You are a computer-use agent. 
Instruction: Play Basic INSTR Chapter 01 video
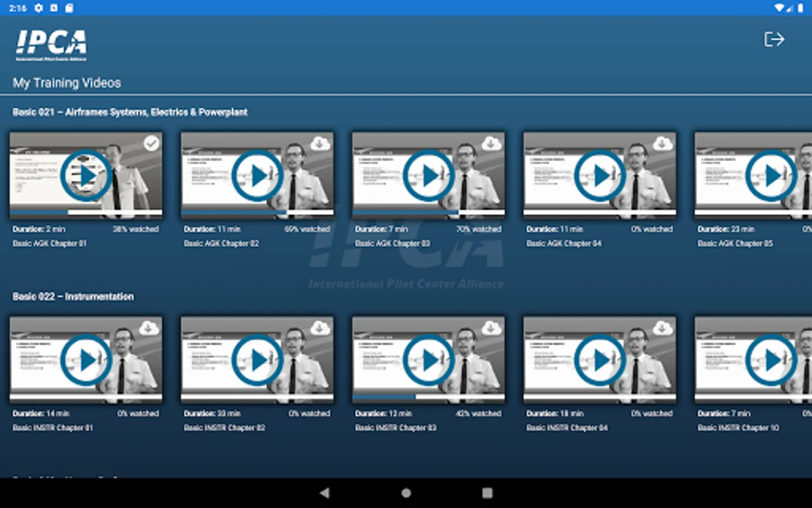point(86,360)
